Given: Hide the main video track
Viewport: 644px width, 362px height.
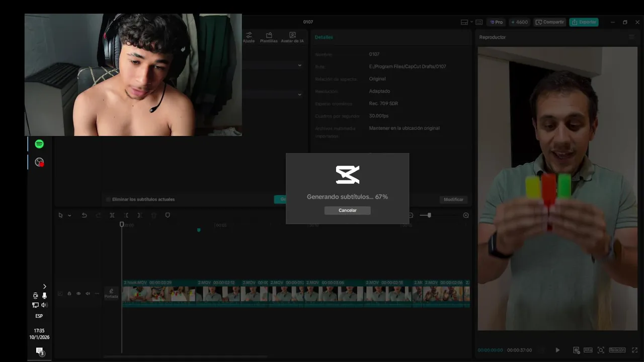Looking at the screenshot, I should pyautogui.click(x=78, y=294).
